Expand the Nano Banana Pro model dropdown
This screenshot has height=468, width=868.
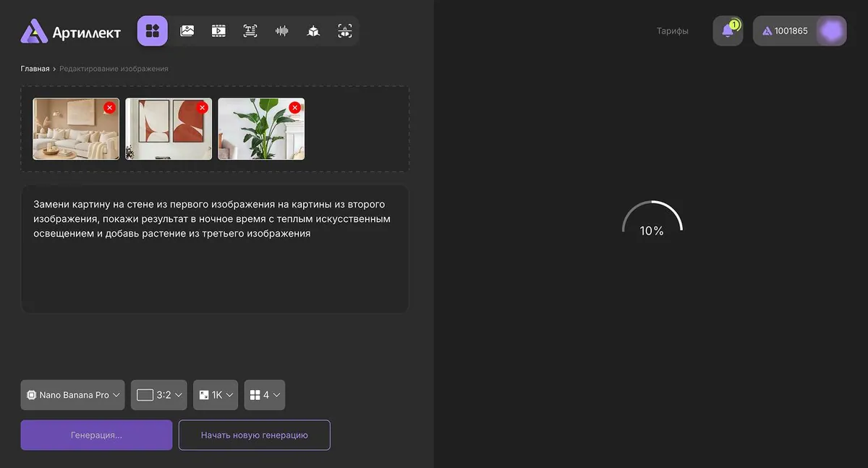pos(72,395)
